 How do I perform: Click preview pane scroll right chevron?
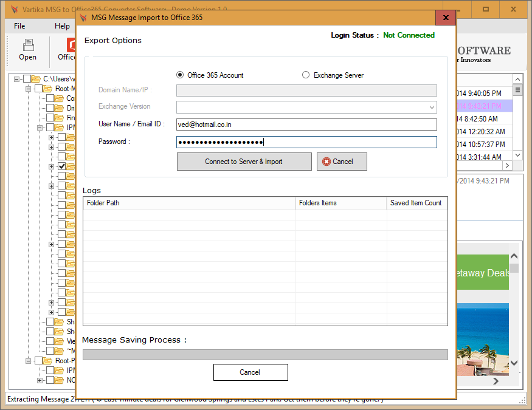pos(496,381)
